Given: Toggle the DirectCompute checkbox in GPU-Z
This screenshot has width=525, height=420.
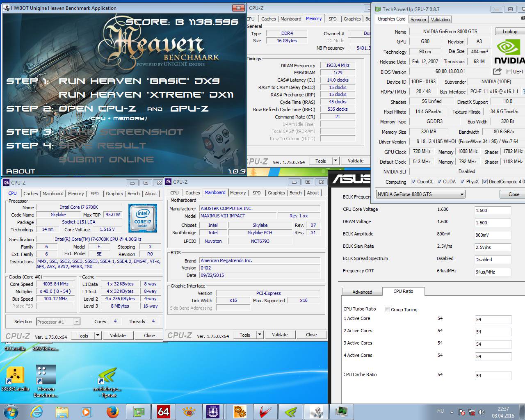Looking at the screenshot, I should [485, 182].
